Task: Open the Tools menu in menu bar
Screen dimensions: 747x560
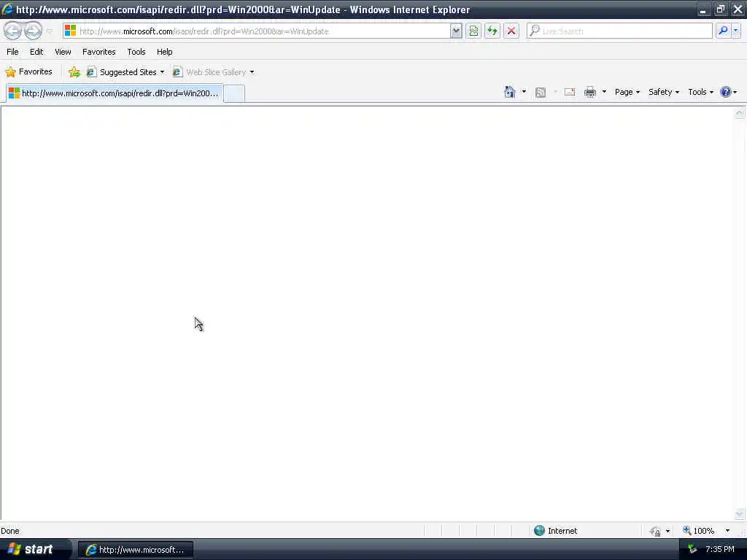Action: click(136, 52)
